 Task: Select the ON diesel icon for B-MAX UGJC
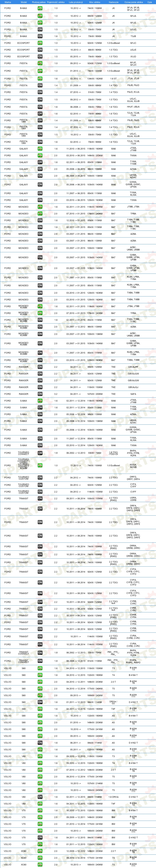40,29
